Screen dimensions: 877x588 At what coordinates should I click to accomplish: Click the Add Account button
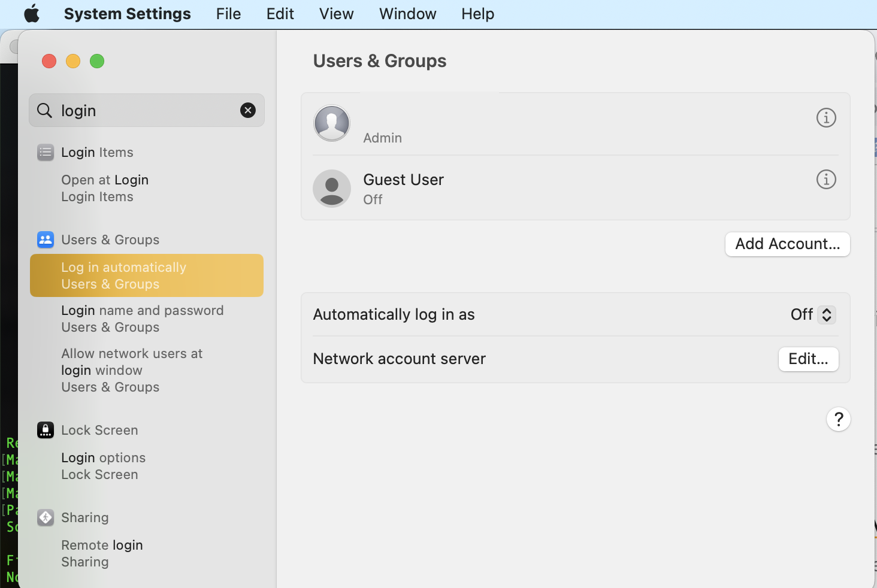click(787, 244)
